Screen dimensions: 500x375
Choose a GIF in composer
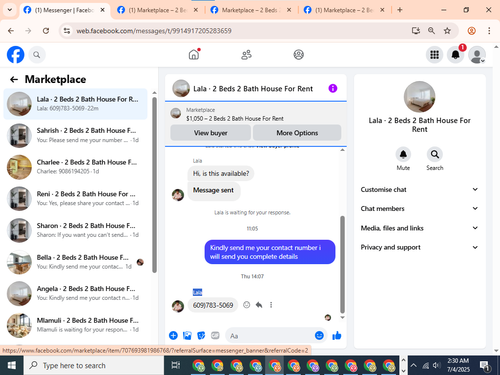tap(215, 335)
